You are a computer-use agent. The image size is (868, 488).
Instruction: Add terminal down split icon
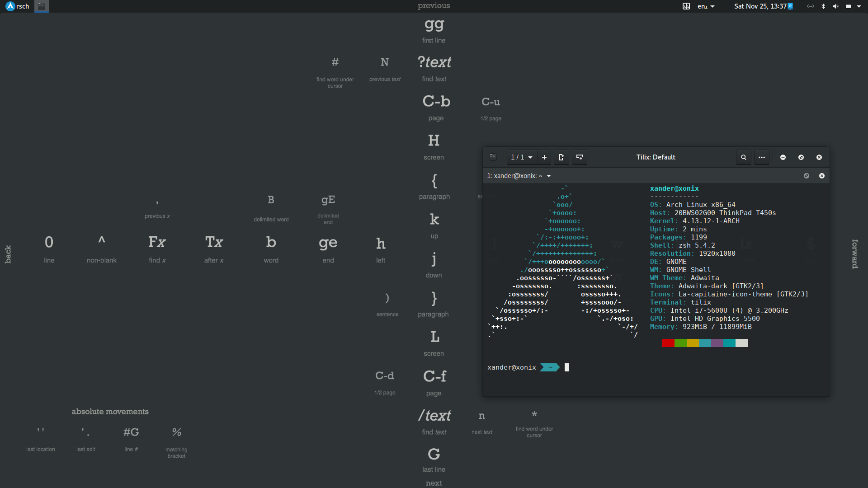[580, 157]
